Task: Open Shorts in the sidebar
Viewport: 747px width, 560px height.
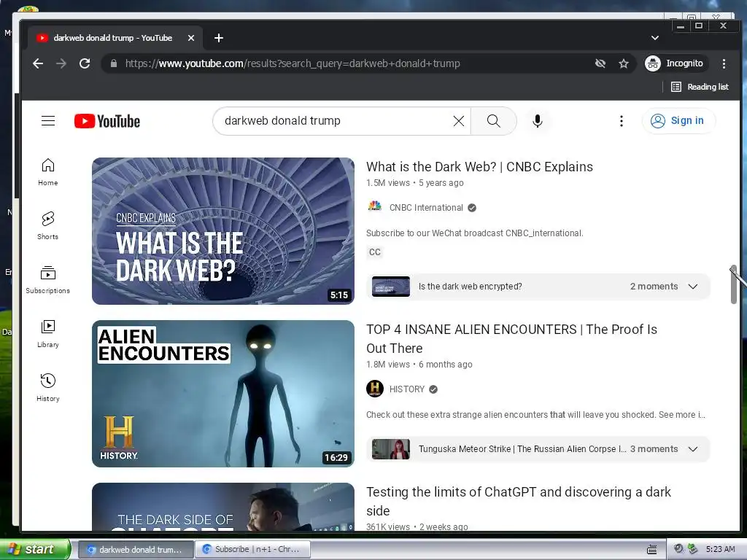Action: point(48,226)
